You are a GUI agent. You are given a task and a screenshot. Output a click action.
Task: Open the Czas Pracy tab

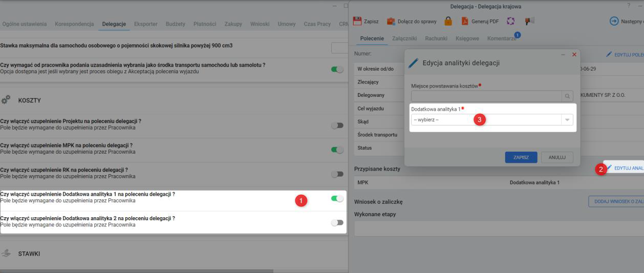tap(317, 24)
